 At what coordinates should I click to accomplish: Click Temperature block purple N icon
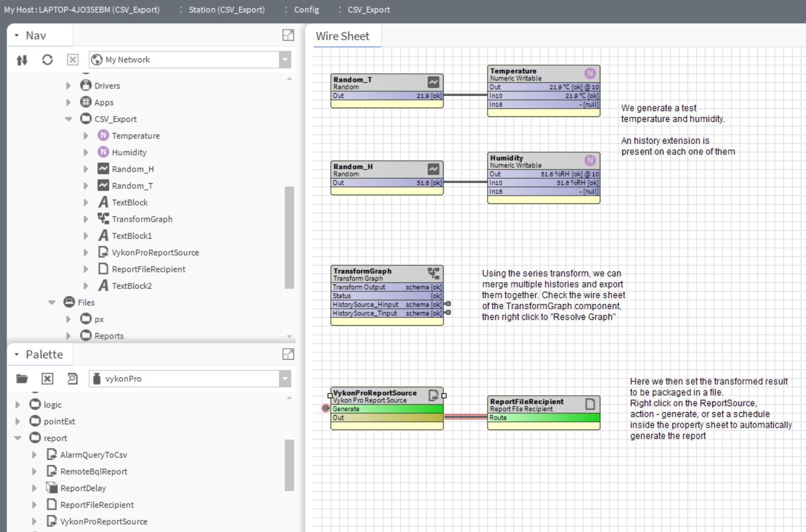[590, 73]
